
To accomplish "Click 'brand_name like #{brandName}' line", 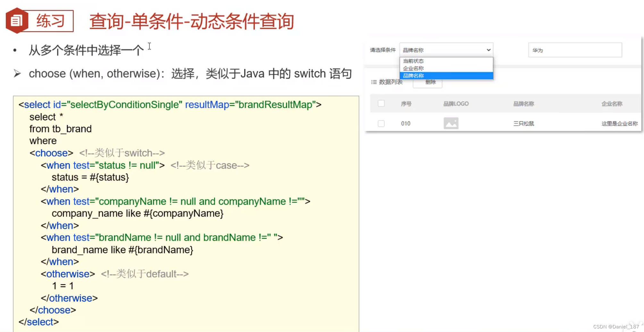I will pos(122,250).
